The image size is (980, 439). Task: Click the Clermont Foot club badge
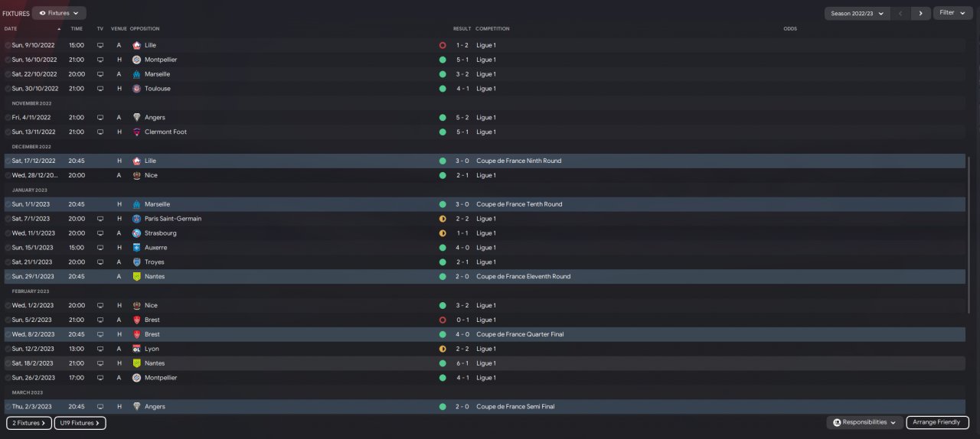pyautogui.click(x=136, y=132)
